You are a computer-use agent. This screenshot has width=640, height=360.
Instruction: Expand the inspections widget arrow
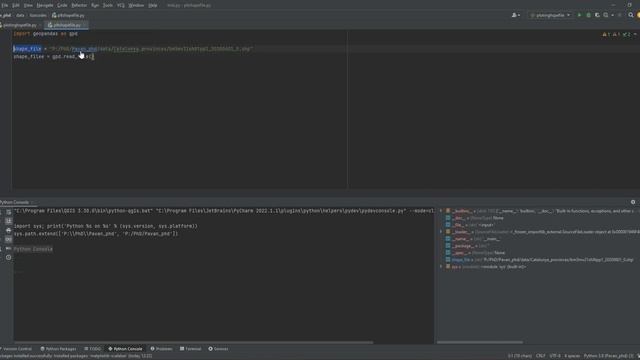click(x=635, y=35)
